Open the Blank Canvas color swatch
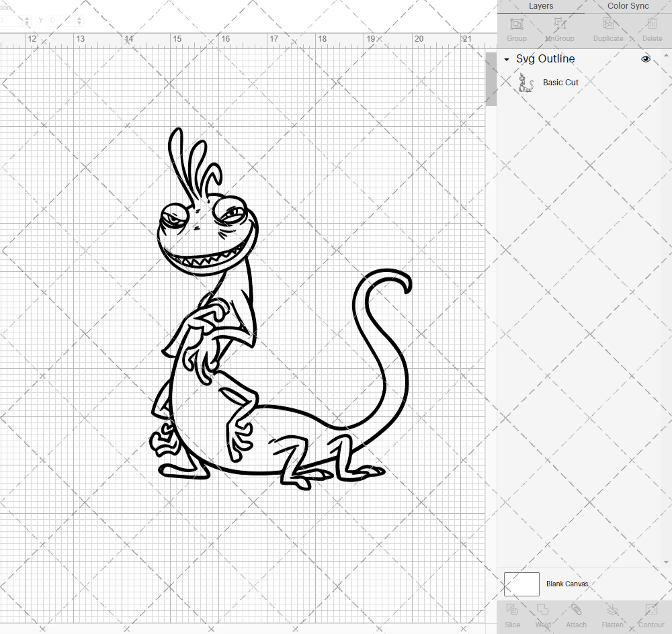 pyautogui.click(x=521, y=584)
